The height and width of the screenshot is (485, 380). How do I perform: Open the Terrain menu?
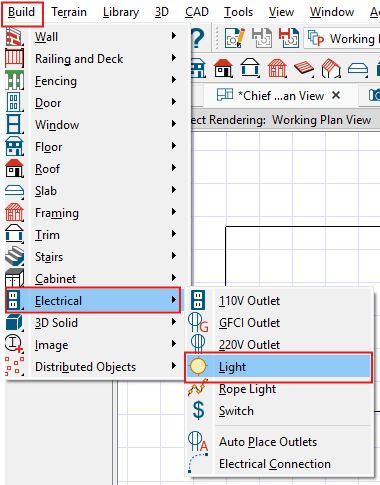point(69,12)
